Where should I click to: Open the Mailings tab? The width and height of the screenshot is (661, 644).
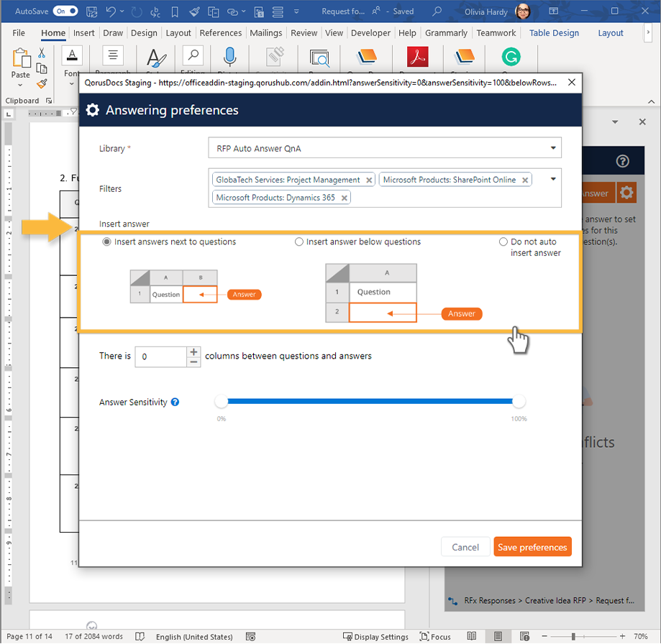point(266,33)
